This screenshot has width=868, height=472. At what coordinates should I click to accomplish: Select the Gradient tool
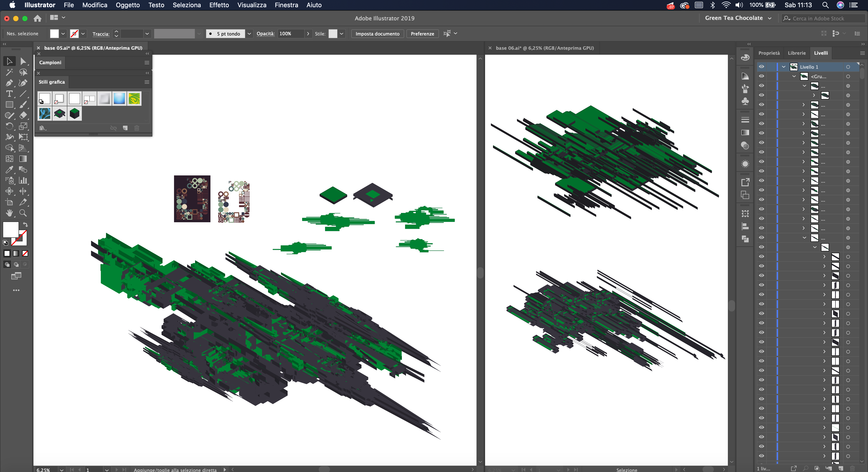pyautogui.click(x=23, y=159)
